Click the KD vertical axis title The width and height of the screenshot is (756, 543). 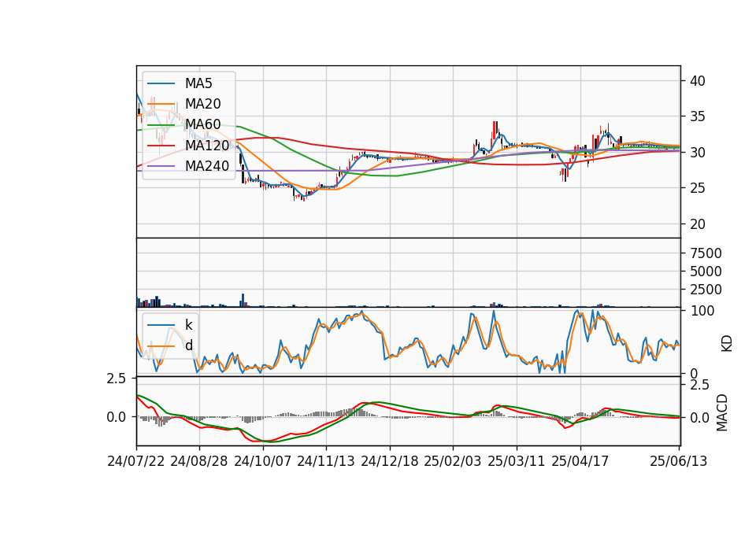point(727,344)
